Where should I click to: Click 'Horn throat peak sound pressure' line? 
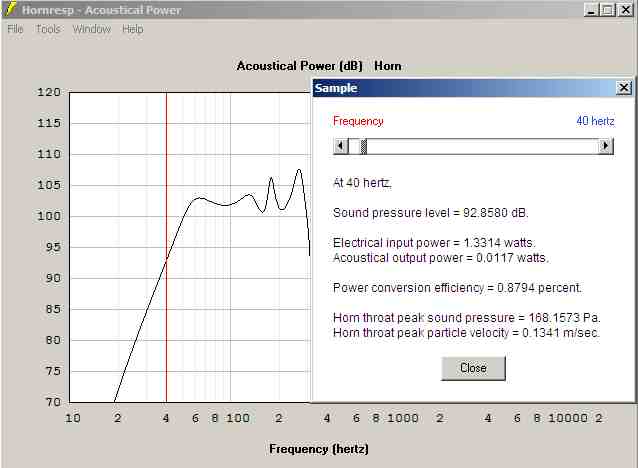[467, 318]
